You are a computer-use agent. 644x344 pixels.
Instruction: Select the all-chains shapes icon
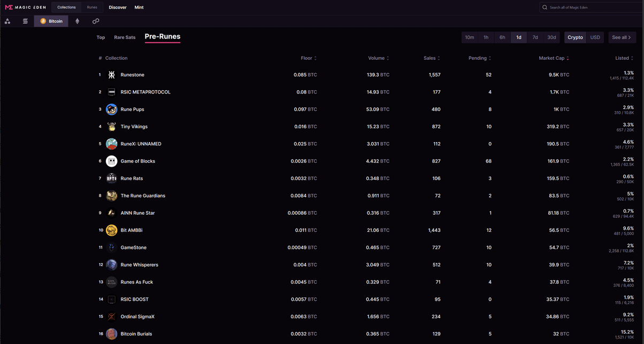pyautogui.click(x=7, y=21)
